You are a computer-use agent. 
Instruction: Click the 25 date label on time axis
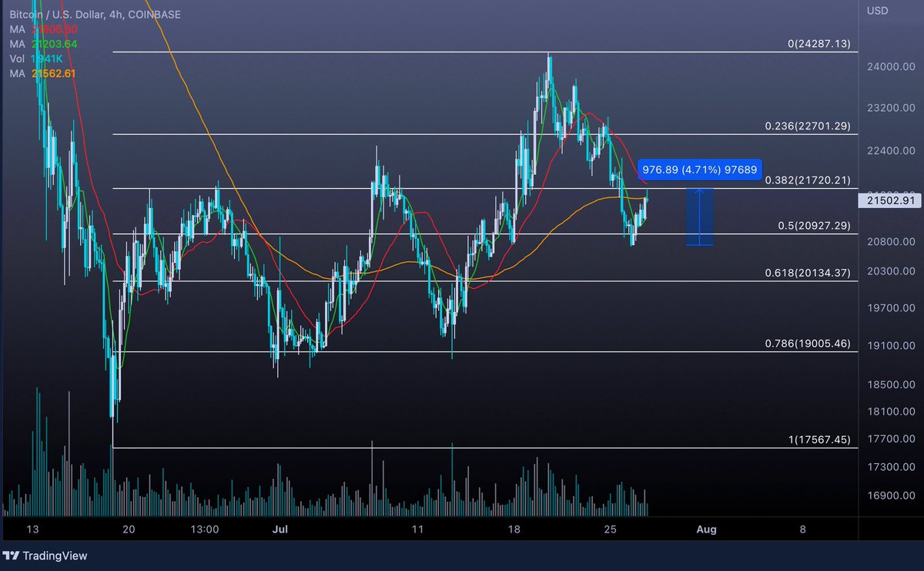[x=611, y=529]
